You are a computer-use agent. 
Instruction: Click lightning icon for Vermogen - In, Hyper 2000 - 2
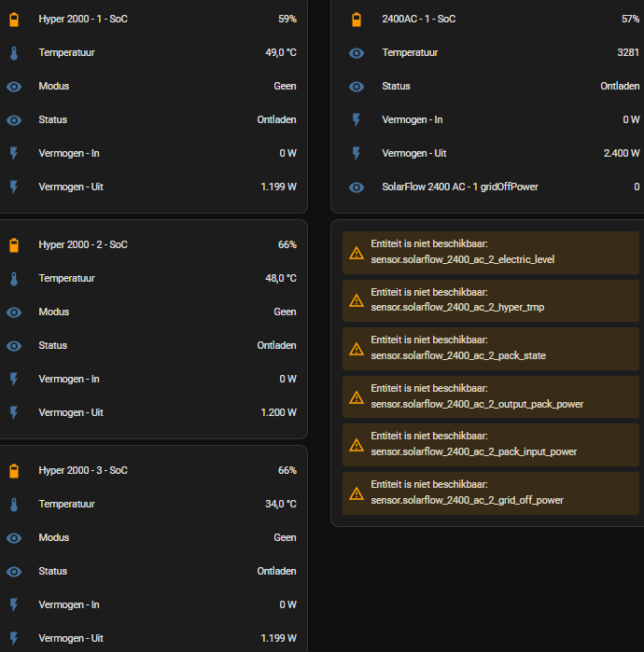pyautogui.click(x=14, y=380)
